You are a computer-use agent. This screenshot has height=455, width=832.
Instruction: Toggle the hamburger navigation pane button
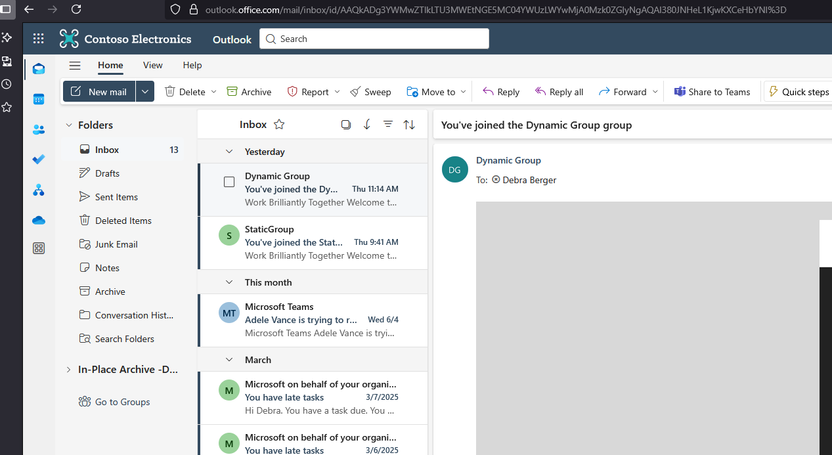coord(75,65)
